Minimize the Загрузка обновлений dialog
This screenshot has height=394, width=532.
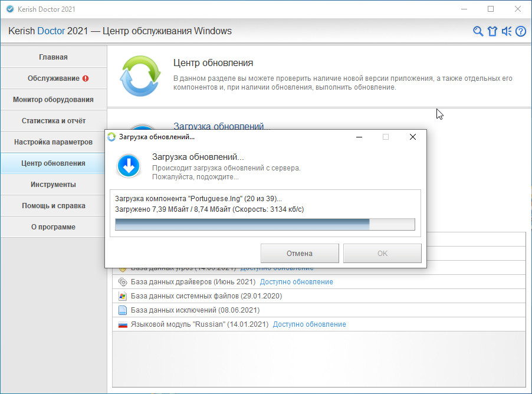tap(359, 137)
